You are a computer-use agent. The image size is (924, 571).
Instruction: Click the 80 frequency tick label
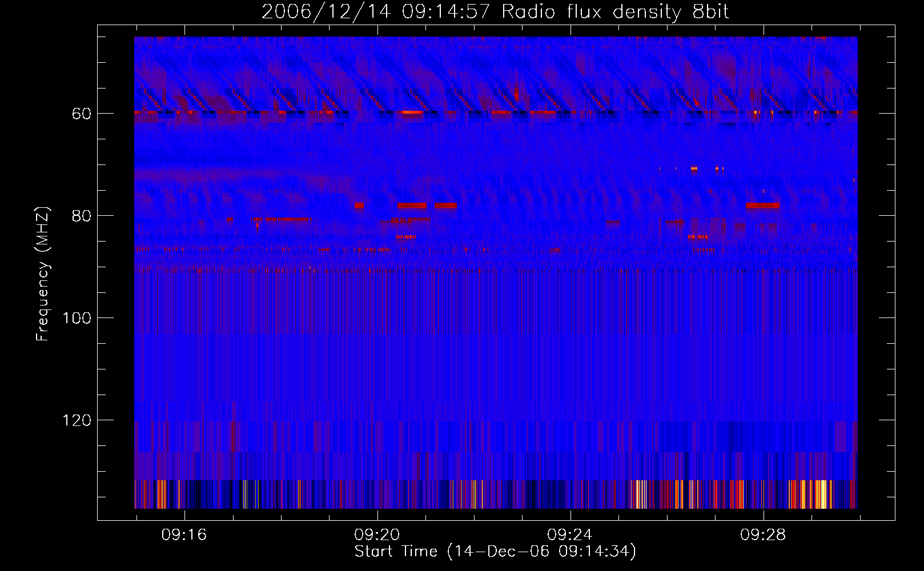(x=81, y=216)
